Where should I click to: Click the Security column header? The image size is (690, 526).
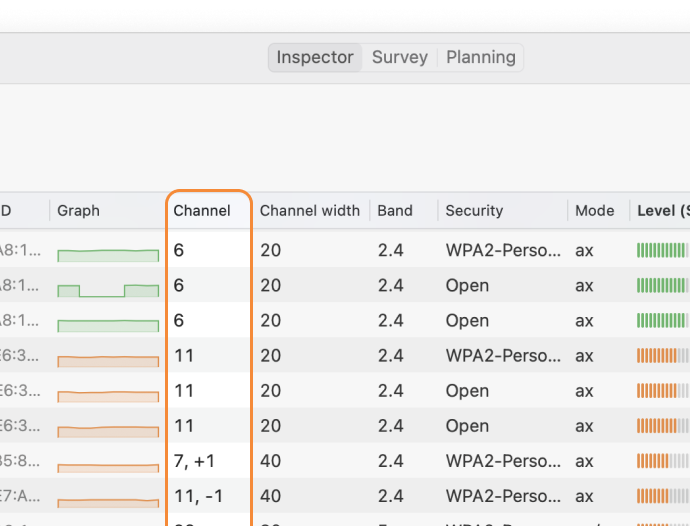pos(474,210)
